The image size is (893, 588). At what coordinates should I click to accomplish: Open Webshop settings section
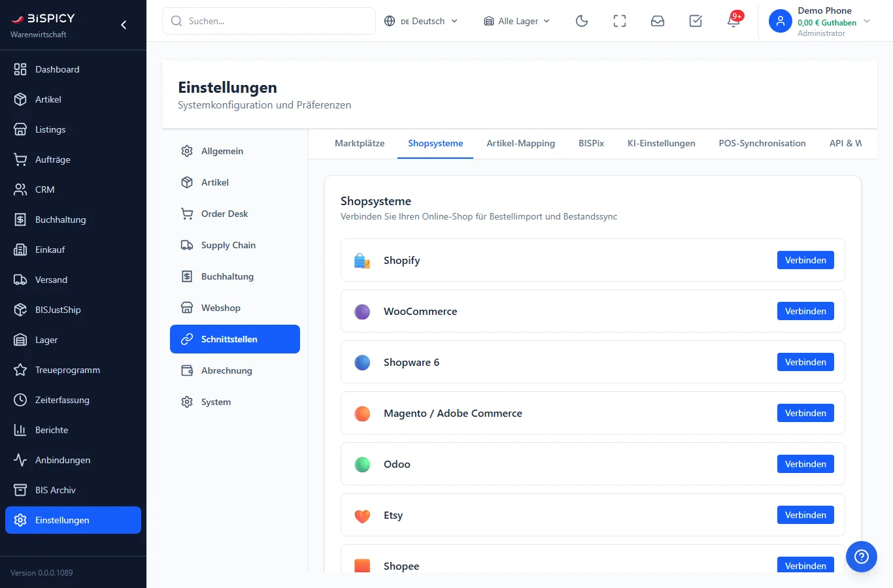235,308
